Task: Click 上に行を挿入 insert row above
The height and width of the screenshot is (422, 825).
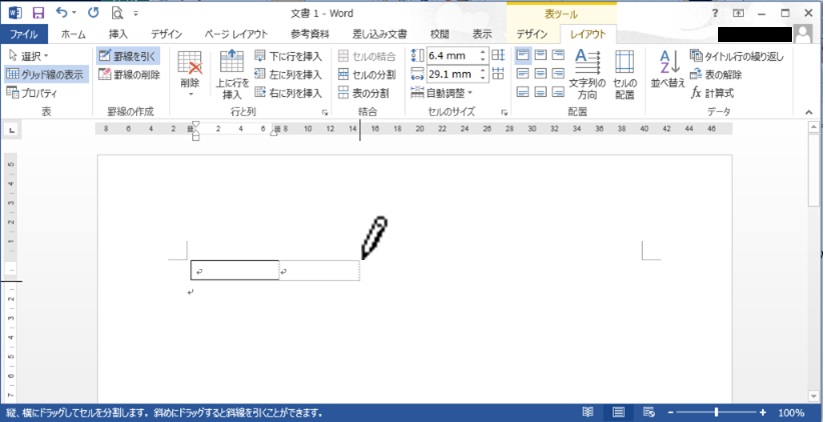Action: coord(232,74)
